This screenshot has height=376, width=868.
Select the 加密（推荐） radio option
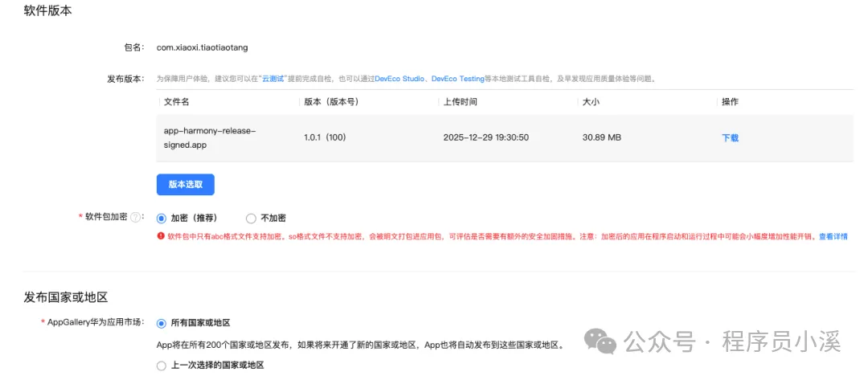click(x=162, y=218)
